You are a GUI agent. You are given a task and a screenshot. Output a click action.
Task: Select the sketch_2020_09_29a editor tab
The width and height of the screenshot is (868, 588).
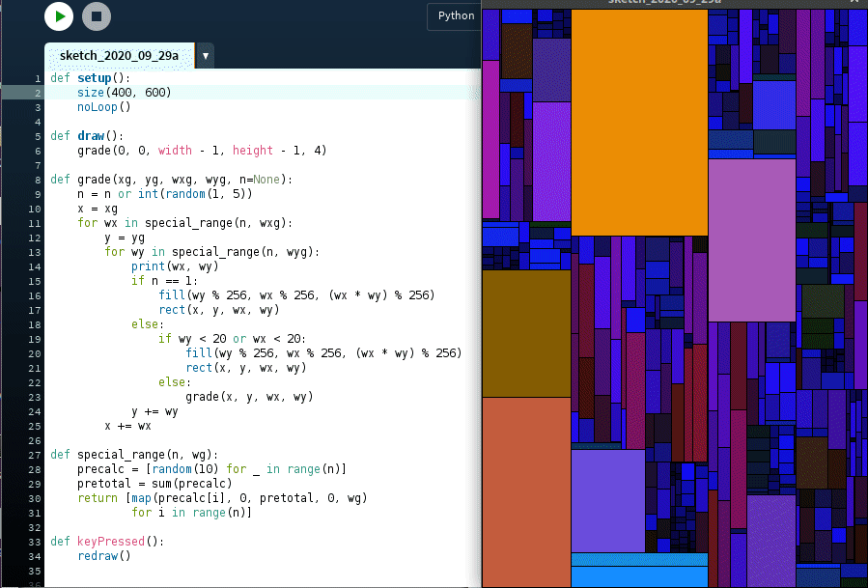[119, 56]
